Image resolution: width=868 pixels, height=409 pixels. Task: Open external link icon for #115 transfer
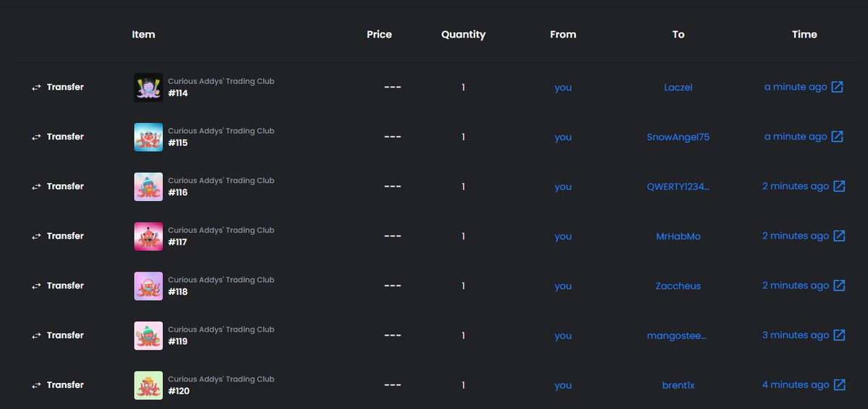click(837, 137)
